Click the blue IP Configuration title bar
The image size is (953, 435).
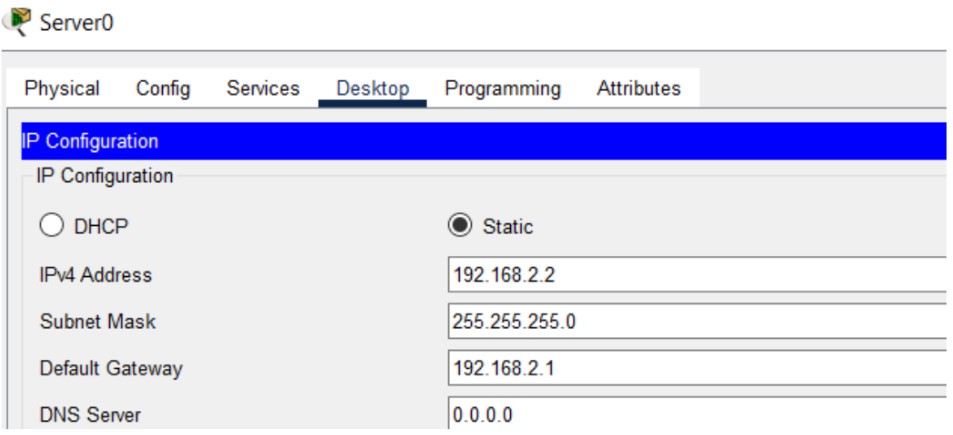pyautogui.click(x=484, y=141)
